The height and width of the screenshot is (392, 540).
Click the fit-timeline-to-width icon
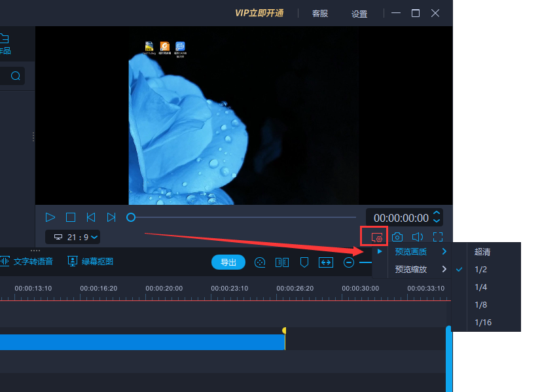tap(325, 262)
